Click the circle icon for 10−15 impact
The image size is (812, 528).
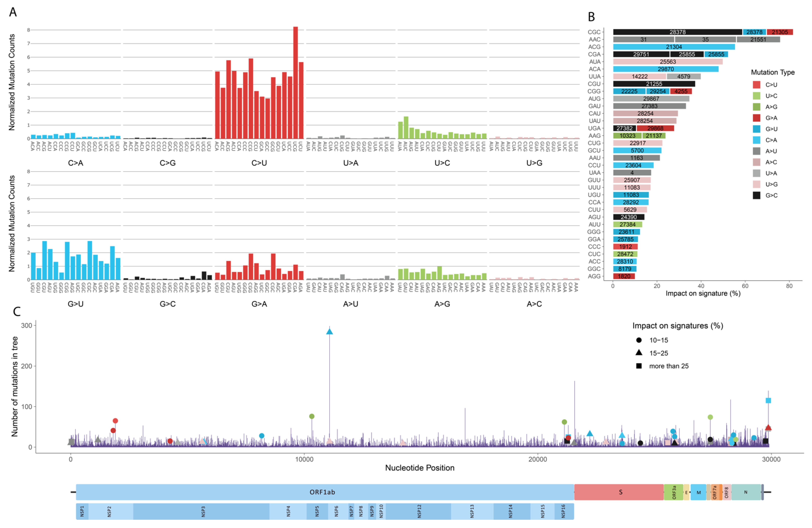(639, 340)
